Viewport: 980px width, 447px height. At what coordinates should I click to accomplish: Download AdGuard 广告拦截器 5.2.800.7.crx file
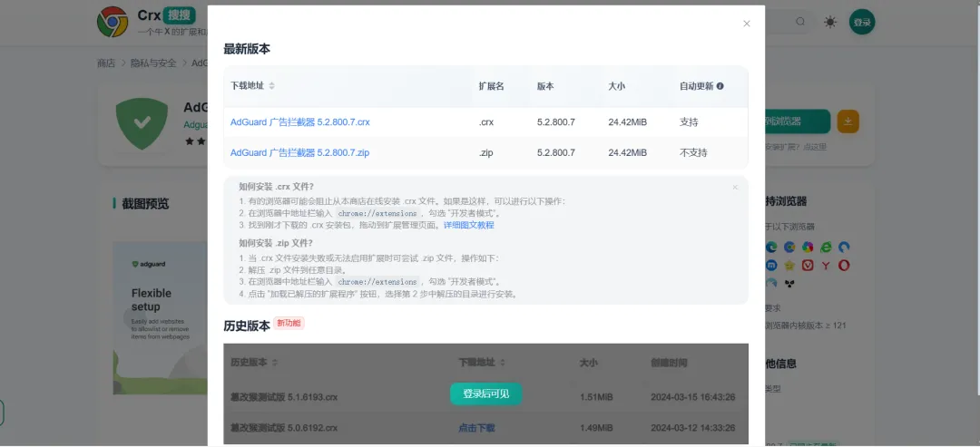click(x=300, y=121)
